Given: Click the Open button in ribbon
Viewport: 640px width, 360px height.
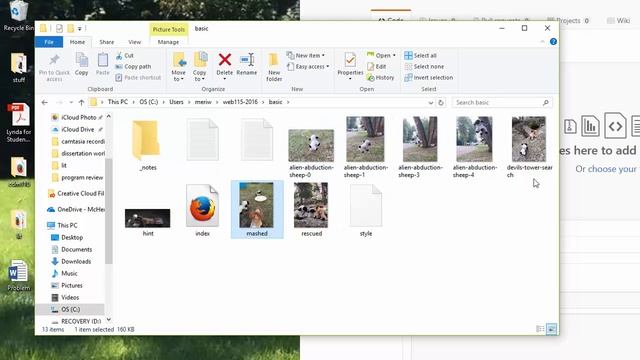Looking at the screenshot, I should tap(381, 56).
